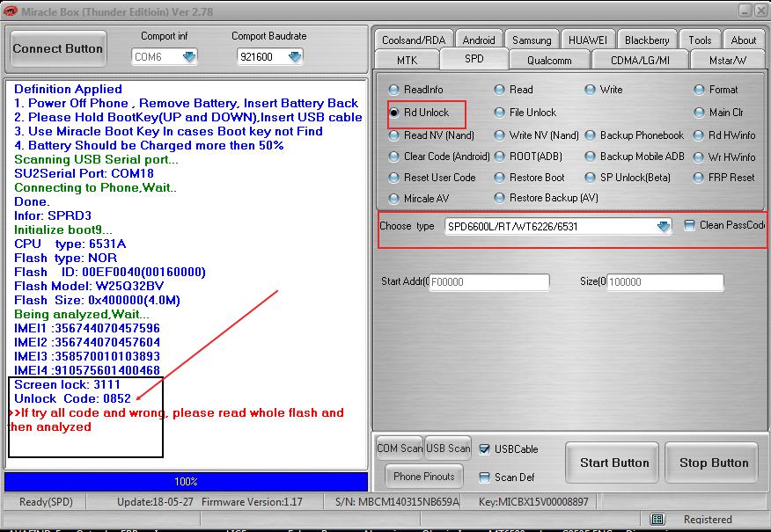
Task: Click the Firmware Version:1.17 status entry
Action: click(x=252, y=502)
